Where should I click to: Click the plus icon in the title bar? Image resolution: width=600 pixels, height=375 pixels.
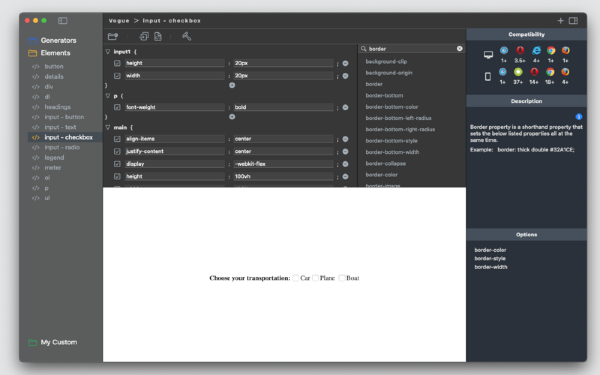560,21
